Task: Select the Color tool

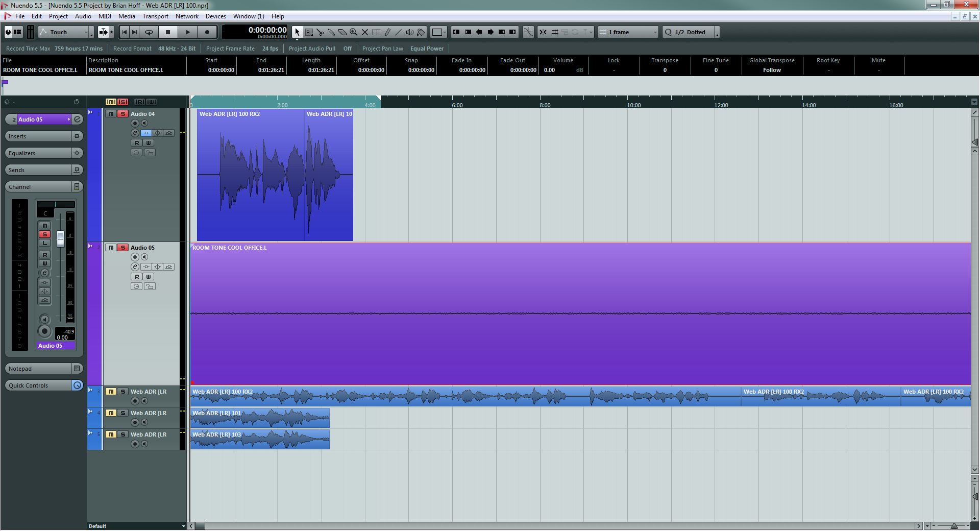Action: pyautogui.click(x=421, y=32)
